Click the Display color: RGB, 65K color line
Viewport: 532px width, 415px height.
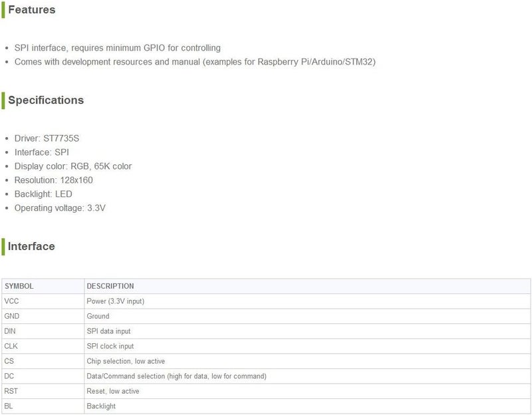coord(72,166)
